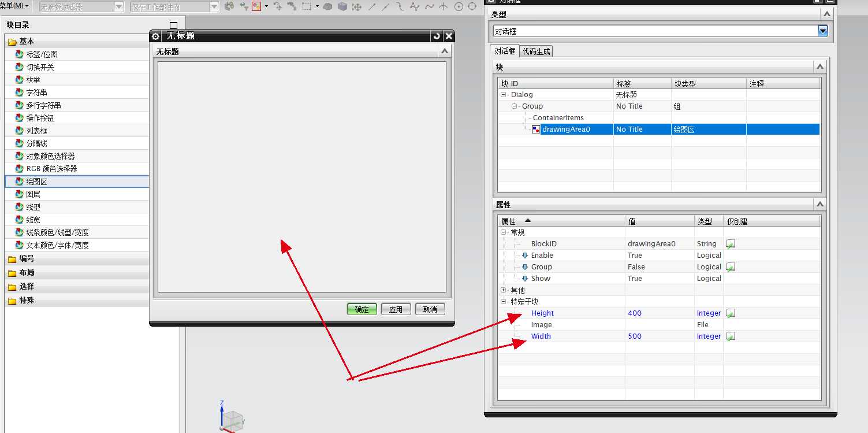Click the 文本颜色/字体/宽度 block icon

pos(20,245)
